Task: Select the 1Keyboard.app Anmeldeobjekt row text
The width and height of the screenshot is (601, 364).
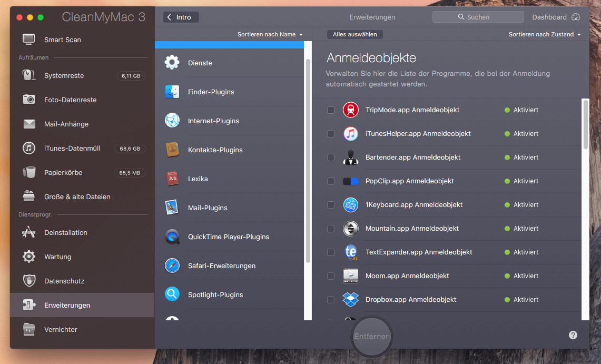Action: click(414, 204)
